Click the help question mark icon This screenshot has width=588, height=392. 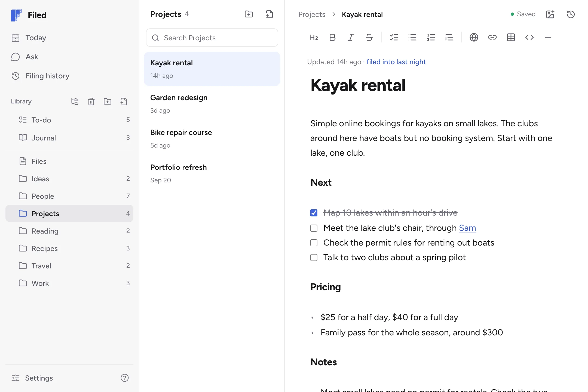(125, 378)
